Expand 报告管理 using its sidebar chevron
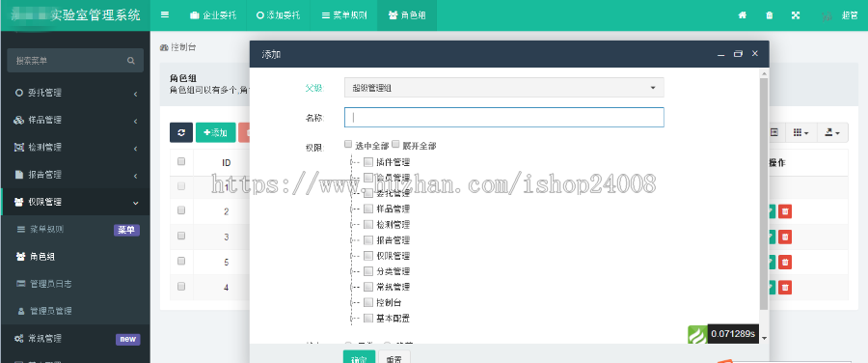Image resolution: width=868 pixels, height=363 pixels. pyautogui.click(x=136, y=176)
